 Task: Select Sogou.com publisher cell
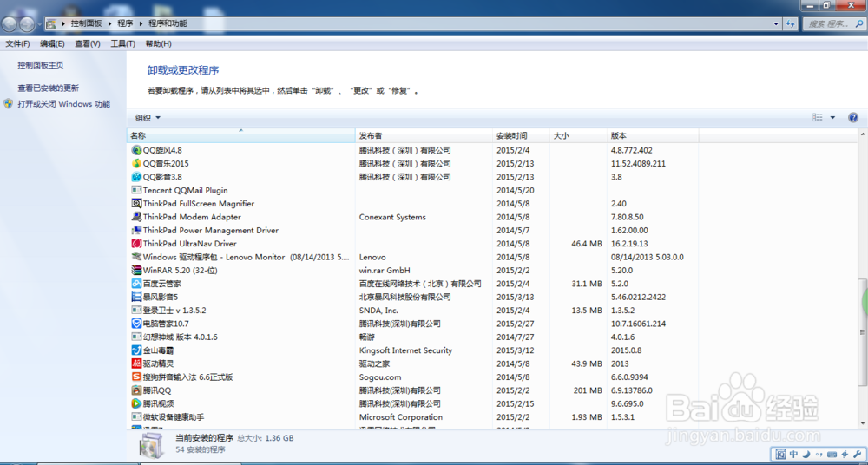(380, 377)
